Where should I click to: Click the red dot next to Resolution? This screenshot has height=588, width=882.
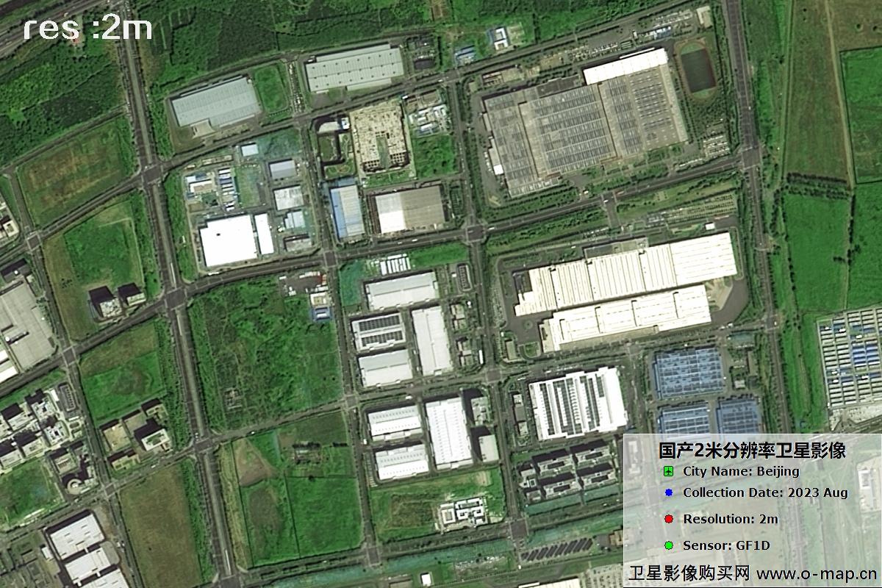(x=668, y=519)
